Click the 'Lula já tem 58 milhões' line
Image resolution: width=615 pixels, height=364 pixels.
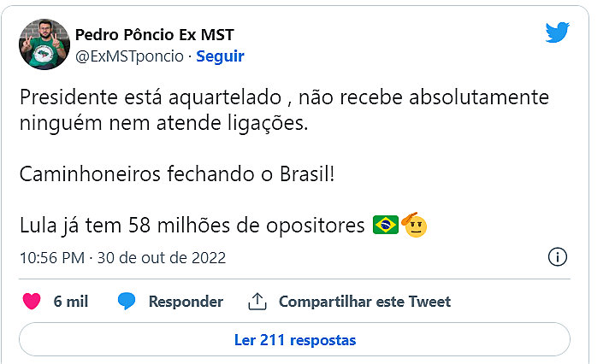click(x=193, y=226)
